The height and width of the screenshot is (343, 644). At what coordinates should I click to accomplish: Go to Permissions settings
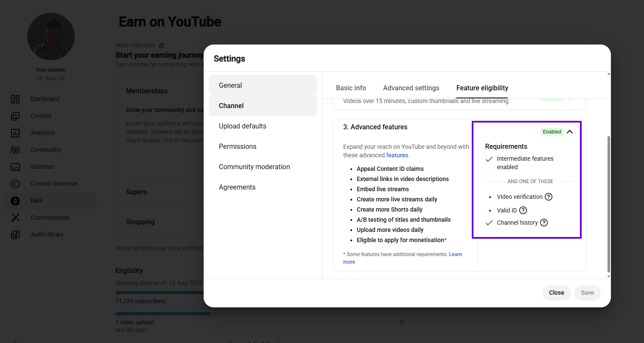pos(263,146)
